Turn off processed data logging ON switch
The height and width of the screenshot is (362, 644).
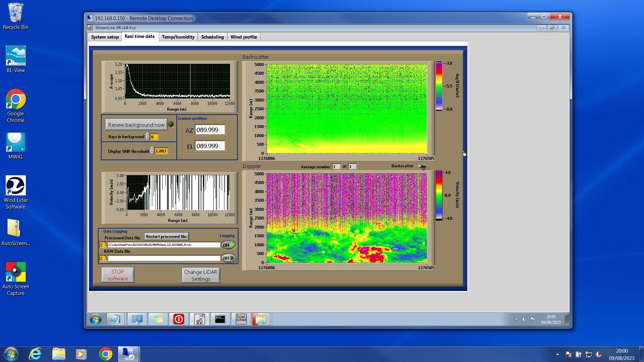228,245
